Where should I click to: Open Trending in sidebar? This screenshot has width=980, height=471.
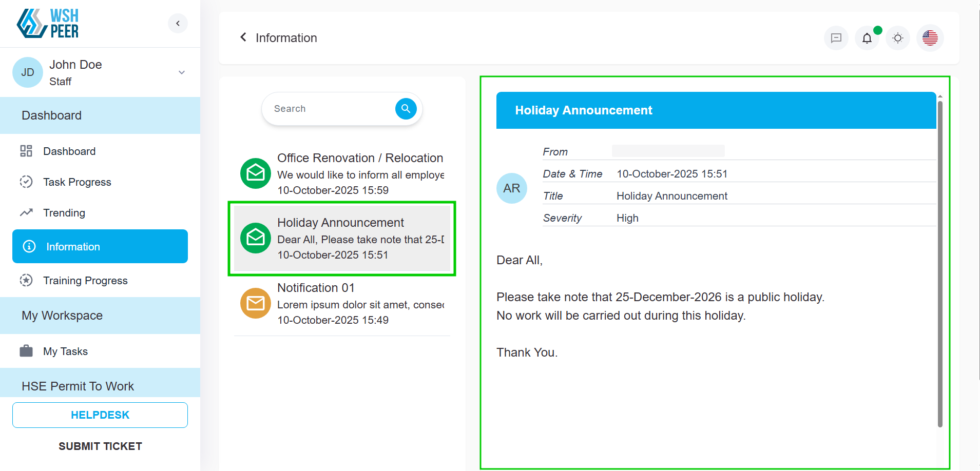point(64,213)
